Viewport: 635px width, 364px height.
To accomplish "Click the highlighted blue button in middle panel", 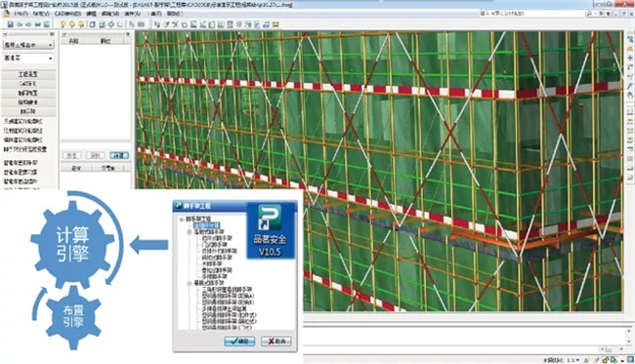I will pos(119,156).
